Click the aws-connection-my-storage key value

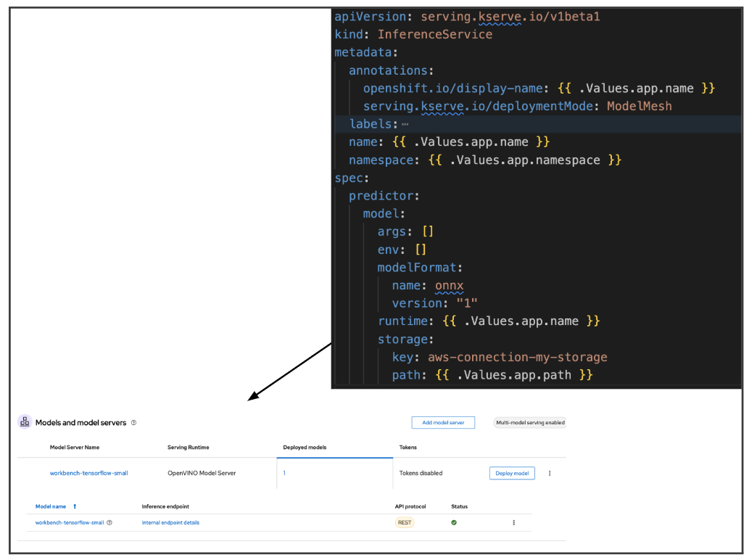[517, 357]
